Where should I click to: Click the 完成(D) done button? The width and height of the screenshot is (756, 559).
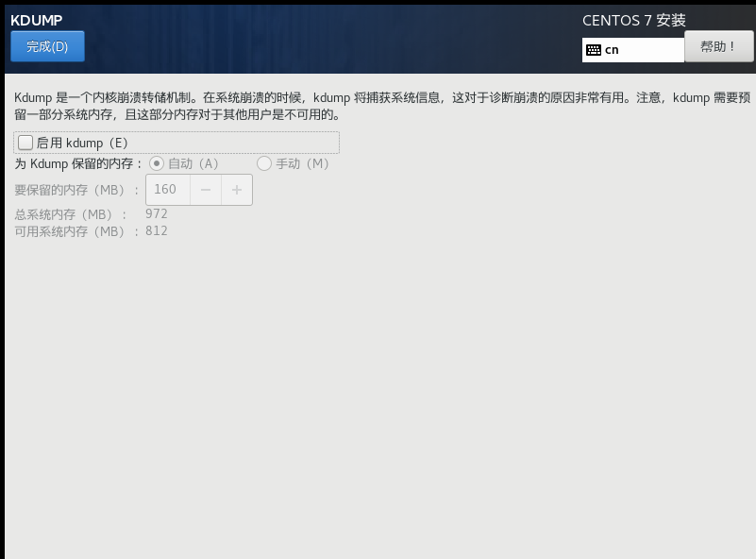point(47,46)
